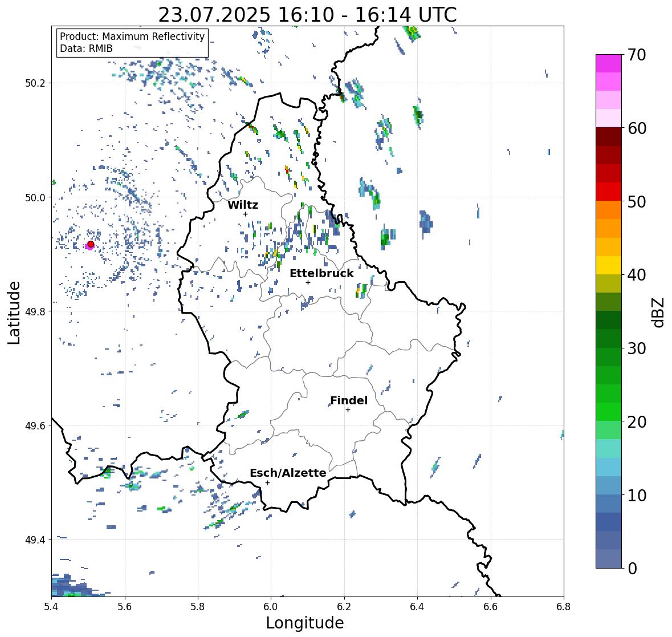Click the Product: Maximum Reflectivity label
The height and width of the screenshot is (637, 672).
tap(132, 36)
